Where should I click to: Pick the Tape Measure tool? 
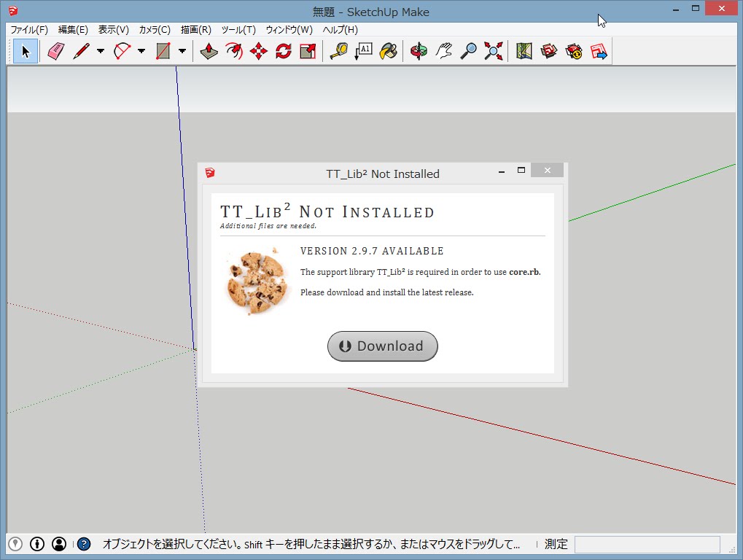tap(339, 51)
